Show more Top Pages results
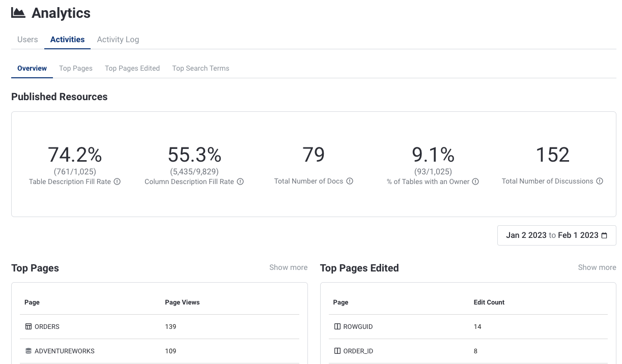Image resolution: width=622 pixels, height=364 pixels. (x=288, y=267)
